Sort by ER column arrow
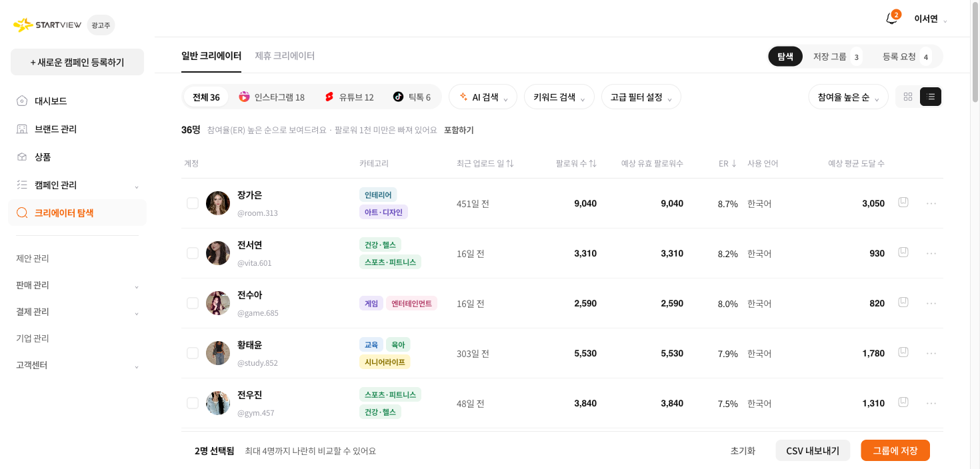Viewport: 980px width, 469px height. point(734,163)
